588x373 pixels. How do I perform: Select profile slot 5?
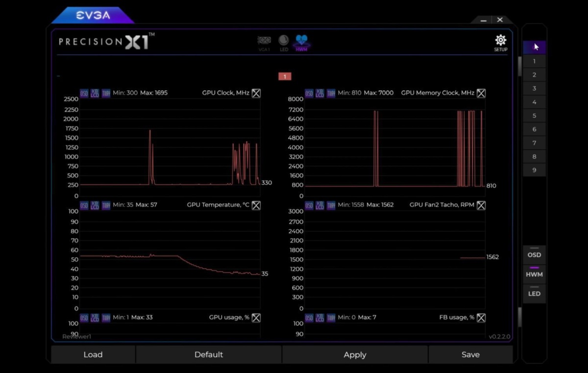click(534, 116)
